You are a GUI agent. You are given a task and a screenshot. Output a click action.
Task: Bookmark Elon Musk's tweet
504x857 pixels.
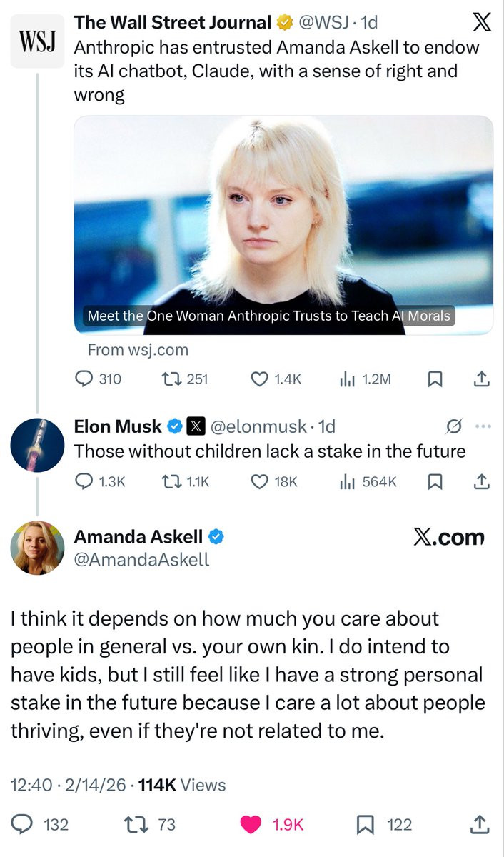click(433, 482)
